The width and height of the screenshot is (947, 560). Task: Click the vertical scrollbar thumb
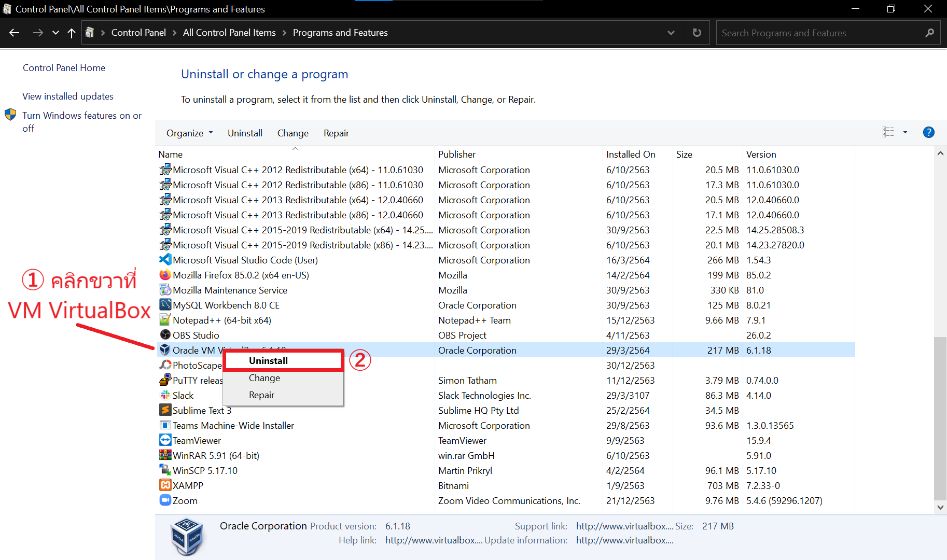[940, 418]
